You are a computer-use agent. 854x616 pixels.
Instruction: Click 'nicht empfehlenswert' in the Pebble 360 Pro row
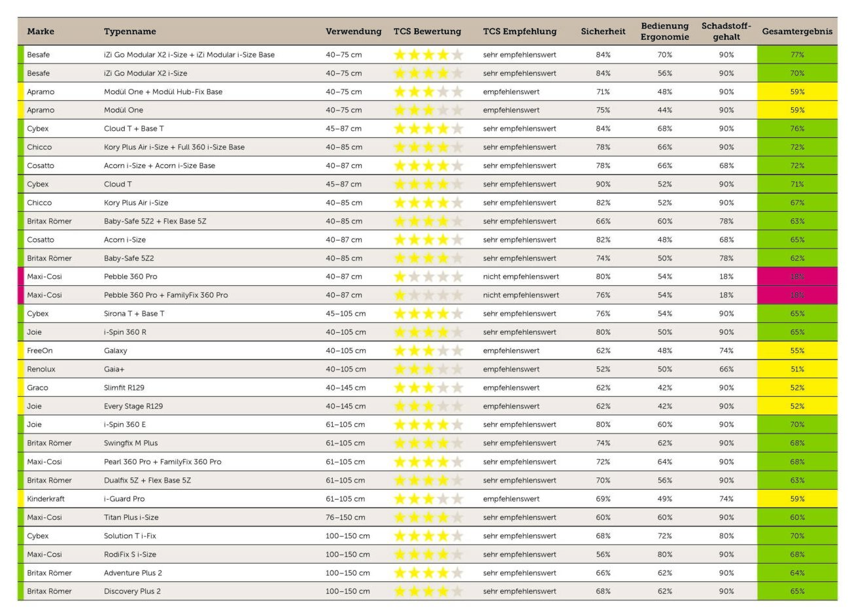pyautogui.click(x=521, y=277)
